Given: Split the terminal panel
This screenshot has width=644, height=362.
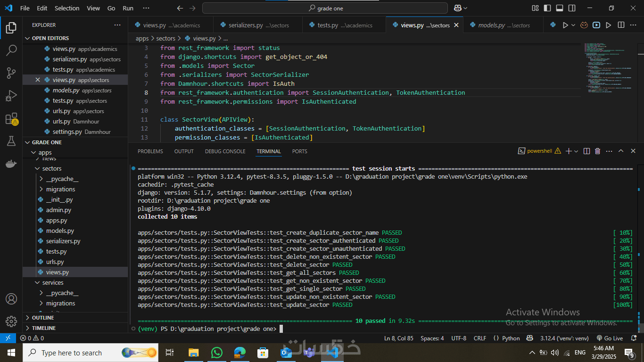Looking at the screenshot, I should point(586,151).
